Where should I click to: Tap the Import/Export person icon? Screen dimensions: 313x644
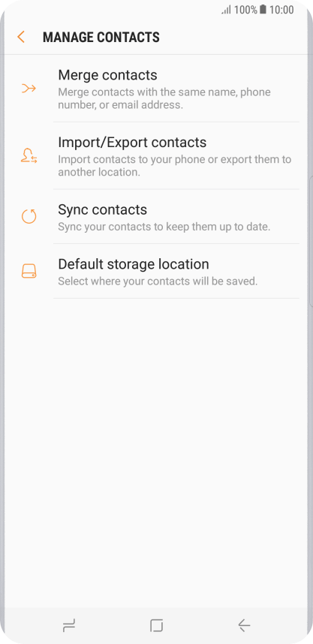(29, 155)
